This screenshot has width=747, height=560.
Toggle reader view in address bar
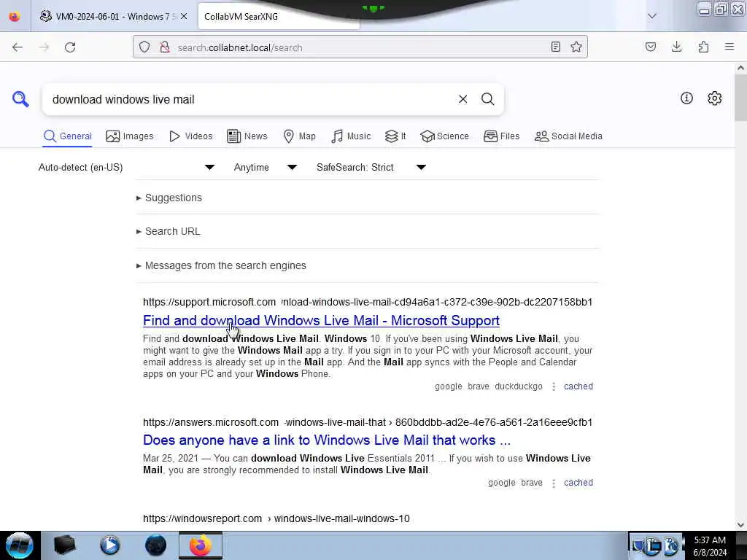pyautogui.click(x=555, y=47)
